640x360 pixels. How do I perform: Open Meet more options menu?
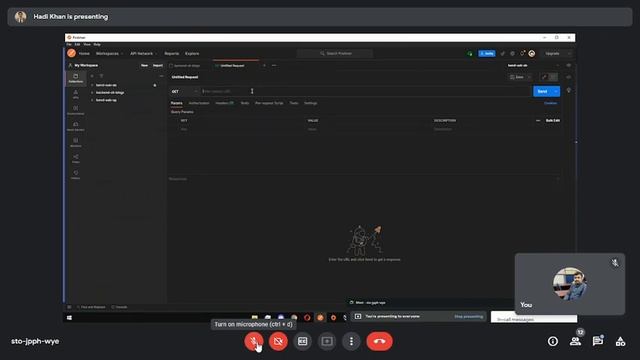pyautogui.click(x=351, y=341)
